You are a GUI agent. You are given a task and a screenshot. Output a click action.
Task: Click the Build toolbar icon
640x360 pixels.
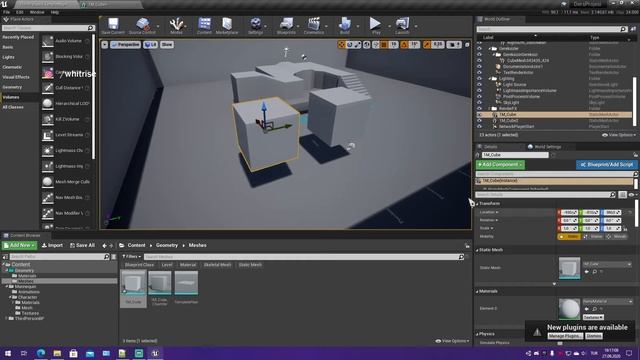pos(344,25)
